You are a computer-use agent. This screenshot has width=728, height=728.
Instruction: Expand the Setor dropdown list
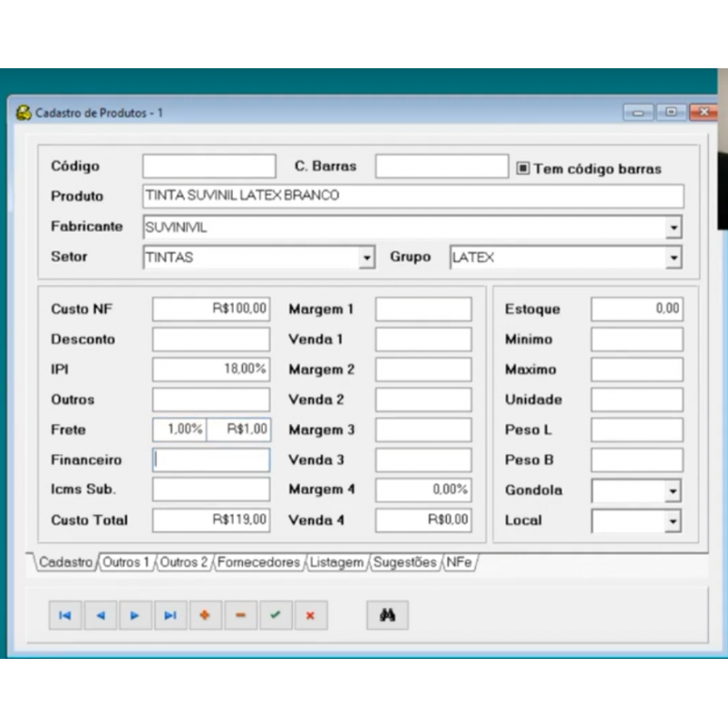[x=367, y=258]
